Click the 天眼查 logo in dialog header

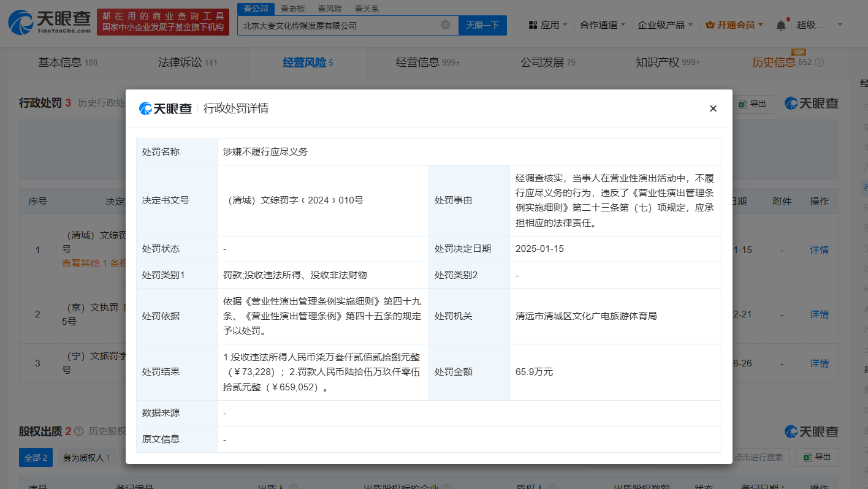coord(166,108)
